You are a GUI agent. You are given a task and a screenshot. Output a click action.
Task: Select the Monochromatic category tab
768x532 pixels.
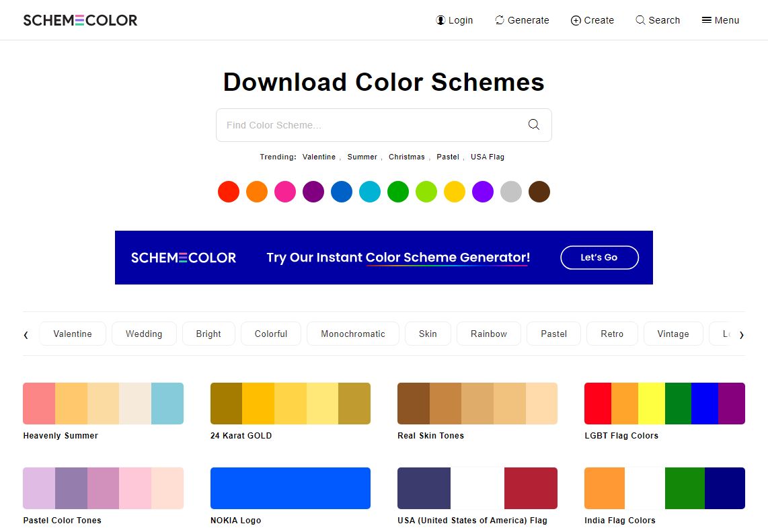pyautogui.click(x=352, y=334)
